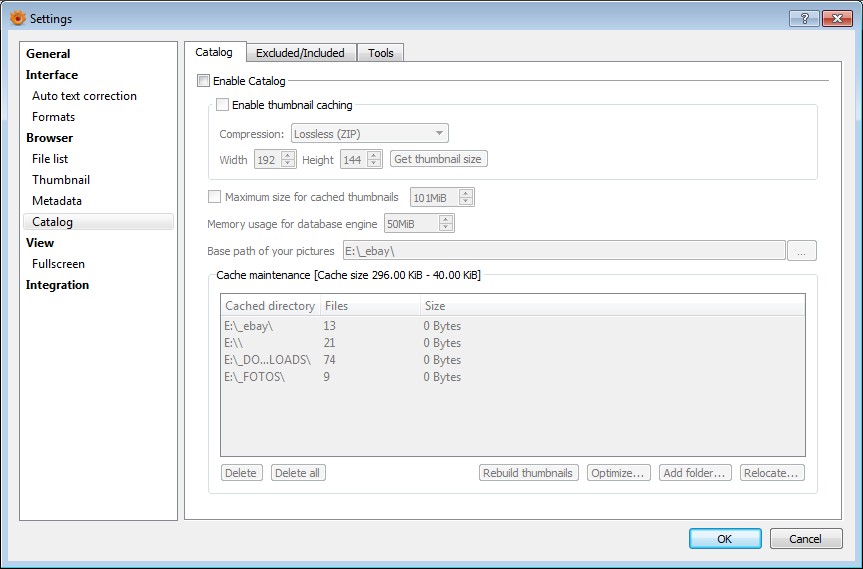Decrease the thumbnail Height value
Image resolution: width=863 pixels, height=569 pixels.
pyautogui.click(x=374, y=163)
